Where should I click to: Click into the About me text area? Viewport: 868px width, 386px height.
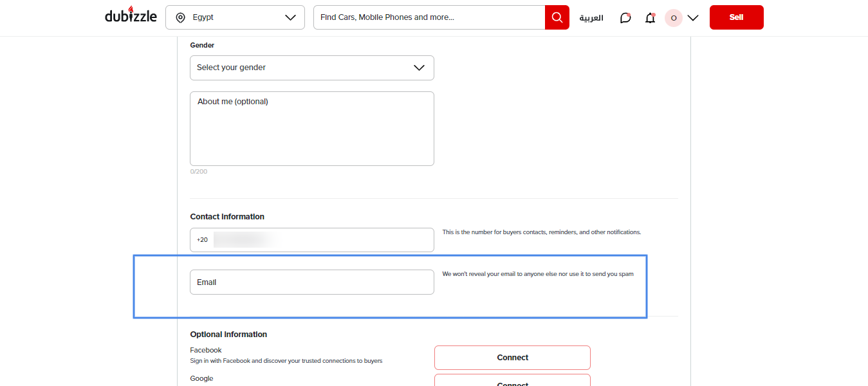point(311,129)
